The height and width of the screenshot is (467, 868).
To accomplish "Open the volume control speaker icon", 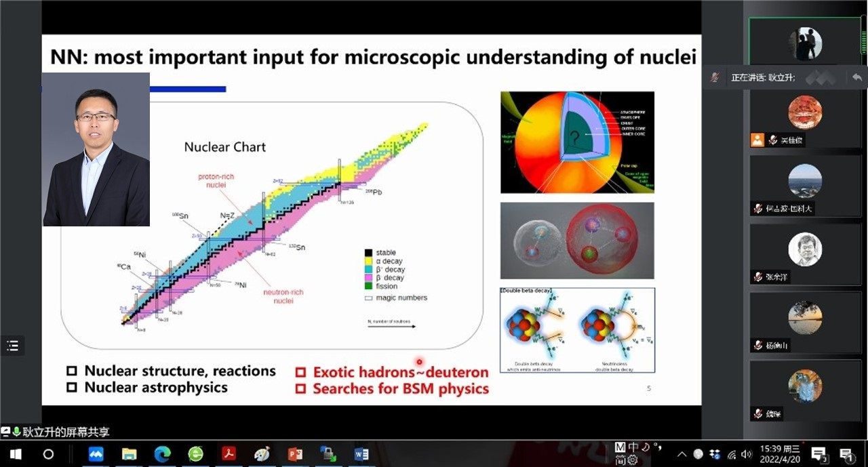I will (x=747, y=454).
